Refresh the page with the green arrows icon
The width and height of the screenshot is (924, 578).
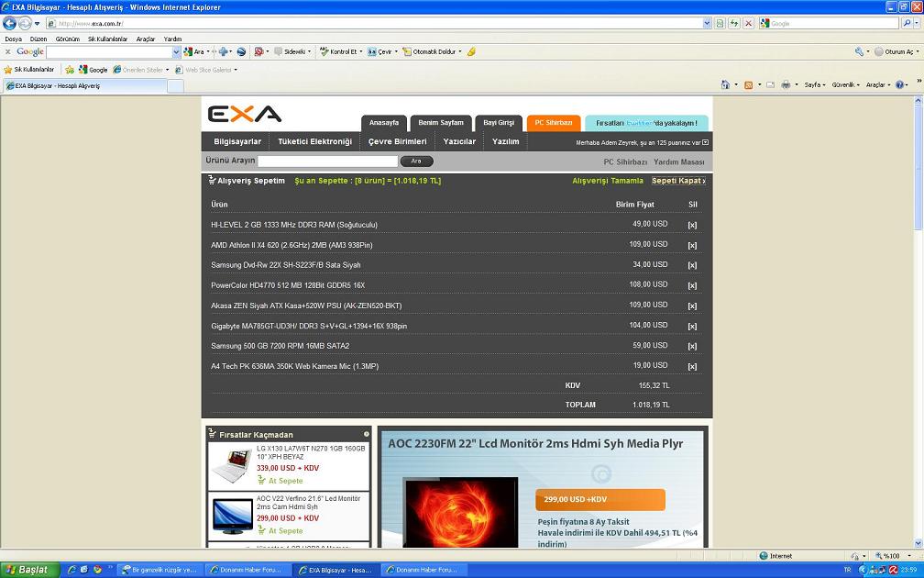(x=734, y=23)
